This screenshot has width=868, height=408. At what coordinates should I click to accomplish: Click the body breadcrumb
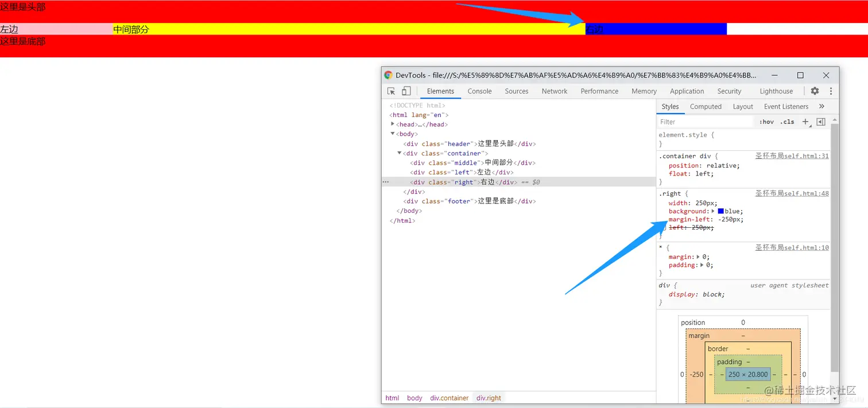point(414,398)
